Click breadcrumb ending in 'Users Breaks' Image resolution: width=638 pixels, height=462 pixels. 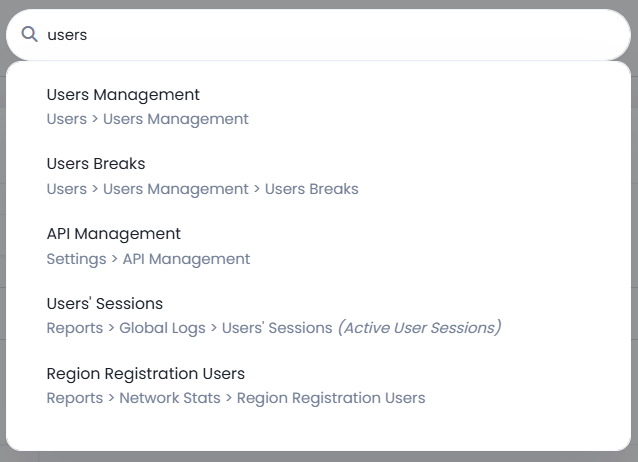point(203,189)
